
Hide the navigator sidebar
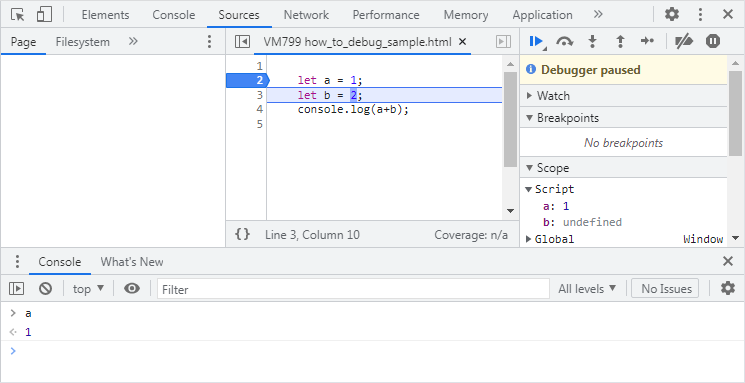pos(242,42)
